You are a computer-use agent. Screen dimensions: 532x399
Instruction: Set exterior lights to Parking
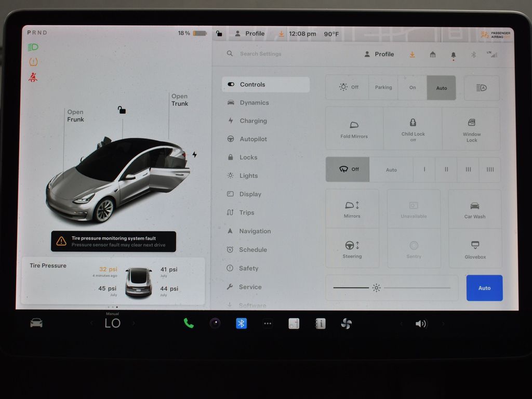pyautogui.click(x=383, y=88)
